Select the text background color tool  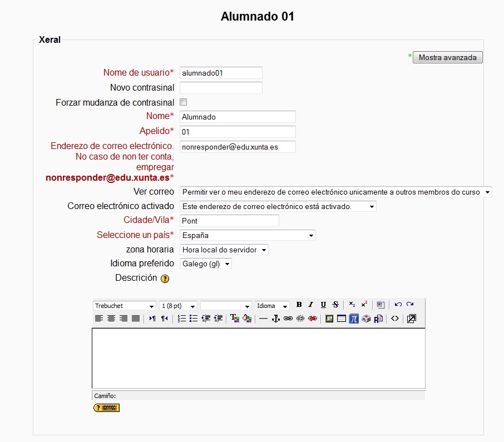pos(248,319)
